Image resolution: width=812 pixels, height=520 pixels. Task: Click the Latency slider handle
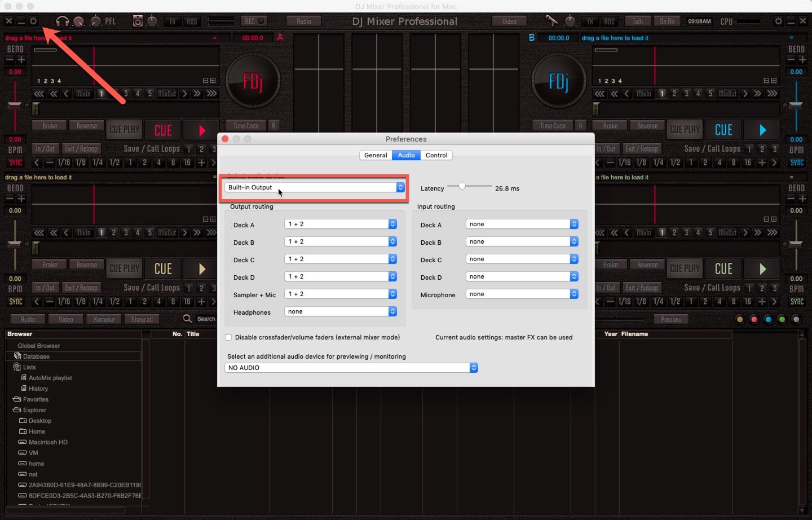[462, 186]
